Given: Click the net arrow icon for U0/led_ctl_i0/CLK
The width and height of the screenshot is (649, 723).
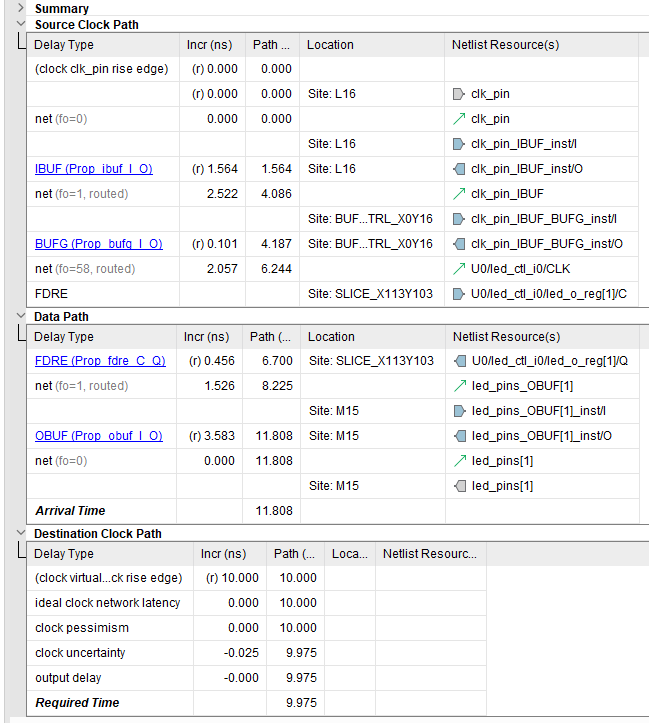Looking at the screenshot, I should [459, 268].
